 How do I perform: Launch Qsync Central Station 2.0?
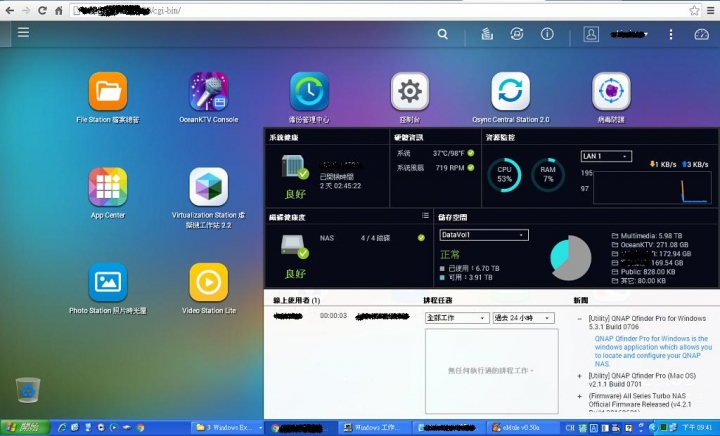pyautogui.click(x=511, y=91)
